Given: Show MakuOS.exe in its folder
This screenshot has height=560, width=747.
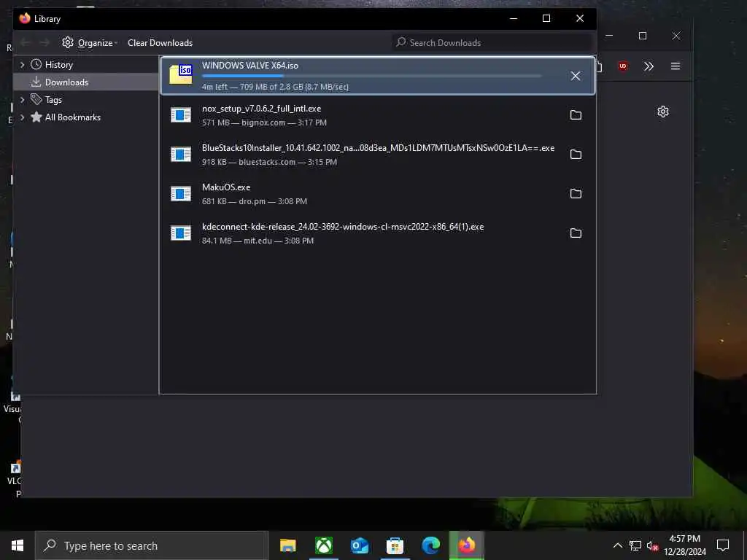Looking at the screenshot, I should (x=576, y=194).
